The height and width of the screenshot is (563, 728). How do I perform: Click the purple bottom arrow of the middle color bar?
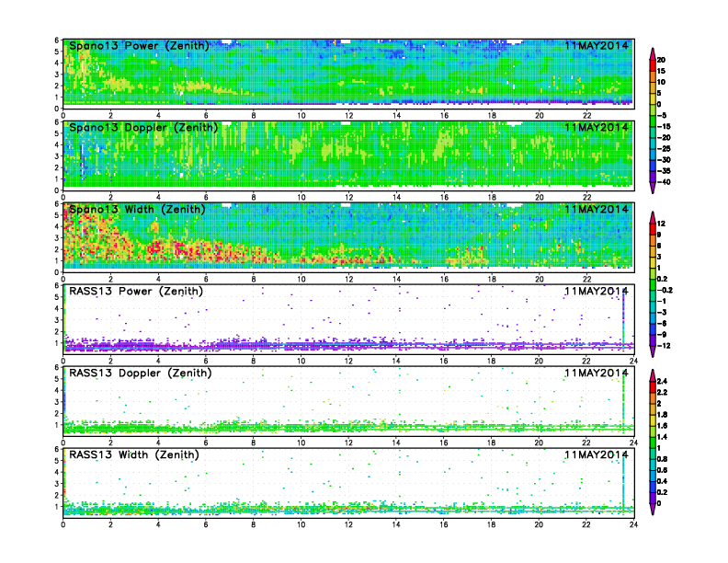pos(653,352)
